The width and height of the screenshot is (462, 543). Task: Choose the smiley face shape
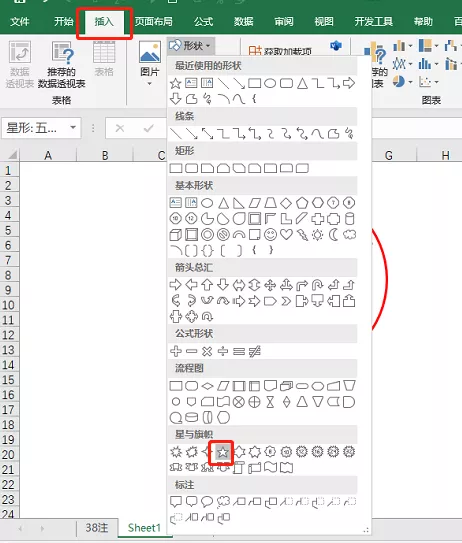270,234
